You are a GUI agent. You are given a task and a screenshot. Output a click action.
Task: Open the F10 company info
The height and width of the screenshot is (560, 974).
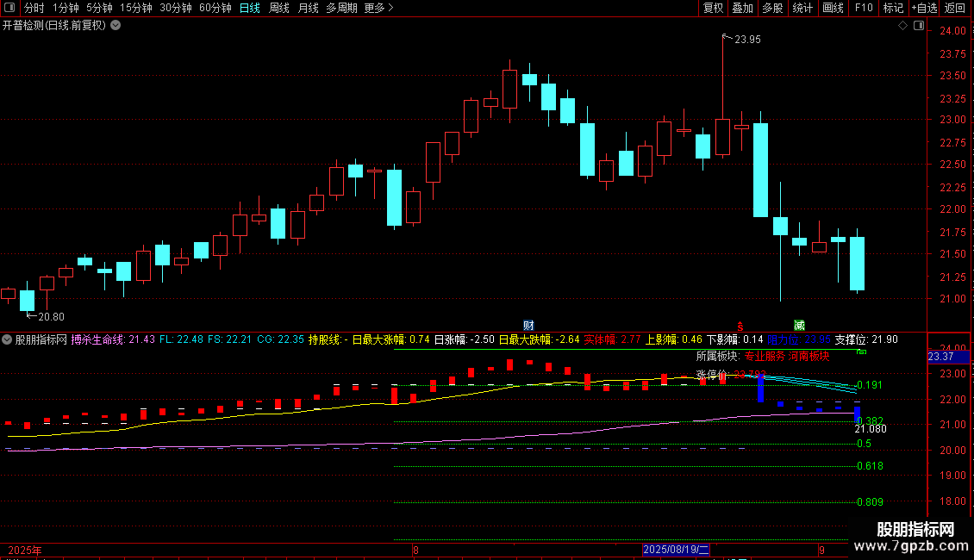[x=864, y=8]
